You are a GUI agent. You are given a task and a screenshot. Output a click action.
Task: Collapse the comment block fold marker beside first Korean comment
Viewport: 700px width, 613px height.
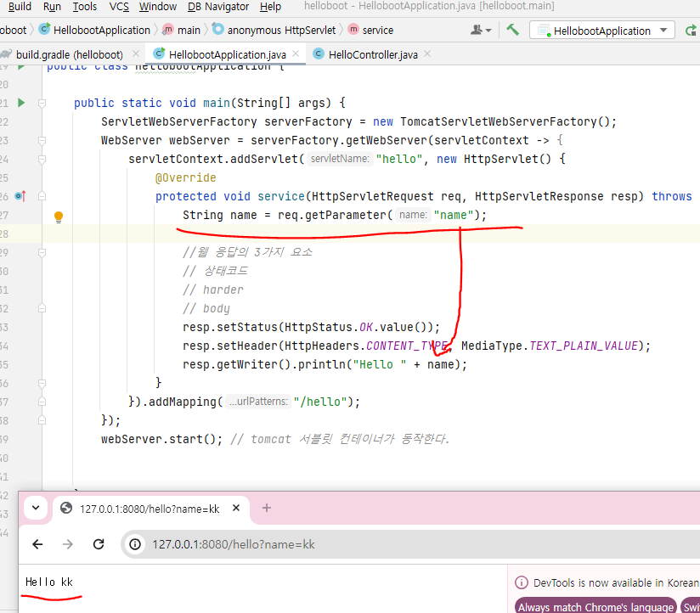pos(42,253)
